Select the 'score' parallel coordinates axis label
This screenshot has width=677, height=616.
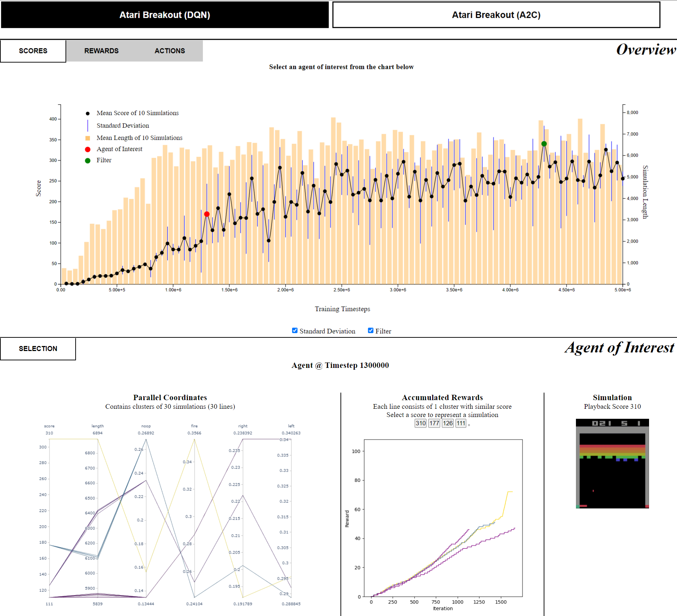(x=49, y=426)
